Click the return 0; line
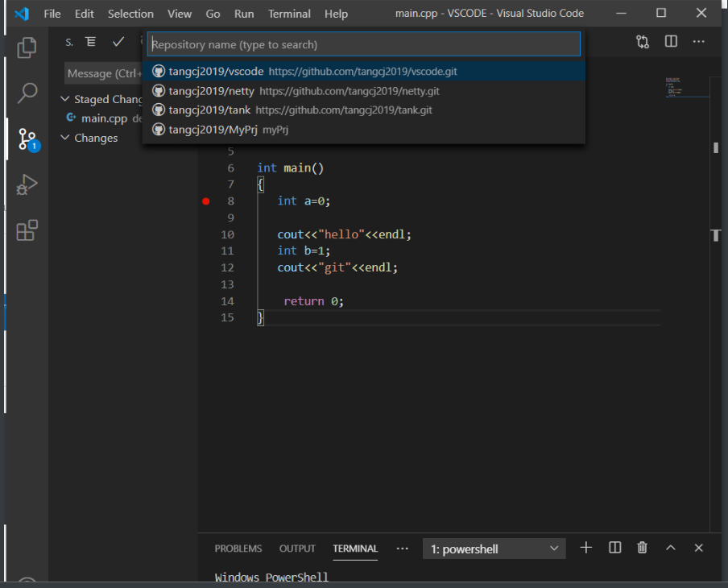 [x=313, y=301]
